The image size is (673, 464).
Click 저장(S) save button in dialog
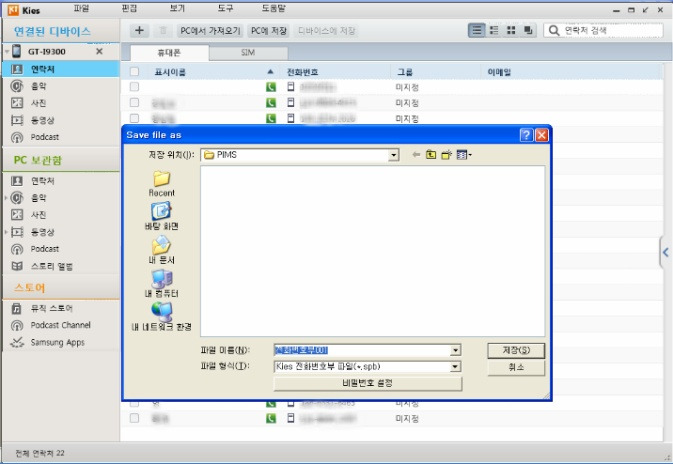pos(516,350)
